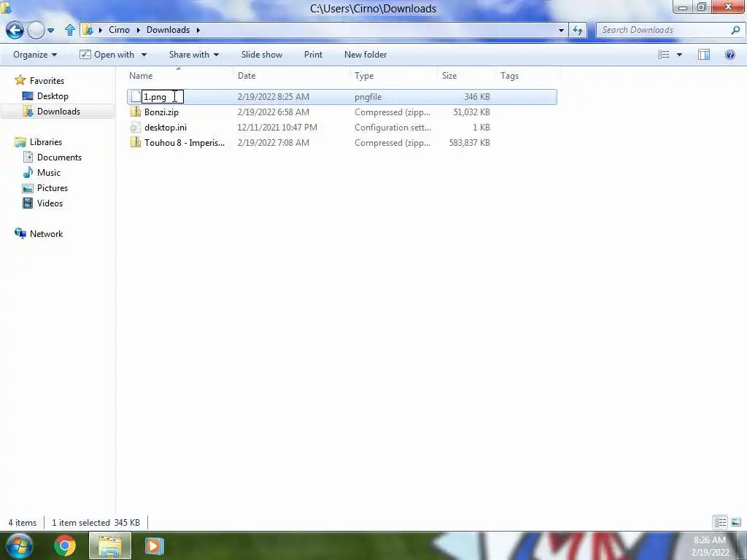Open the Music library
The height and width of the screenshot is (560, 747).
click(49, 172)
